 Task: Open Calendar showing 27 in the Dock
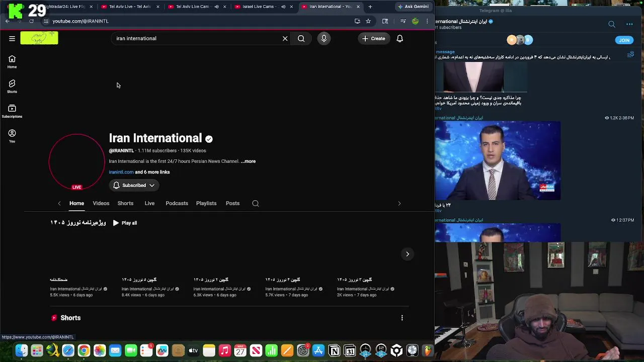tap(240, 350)
